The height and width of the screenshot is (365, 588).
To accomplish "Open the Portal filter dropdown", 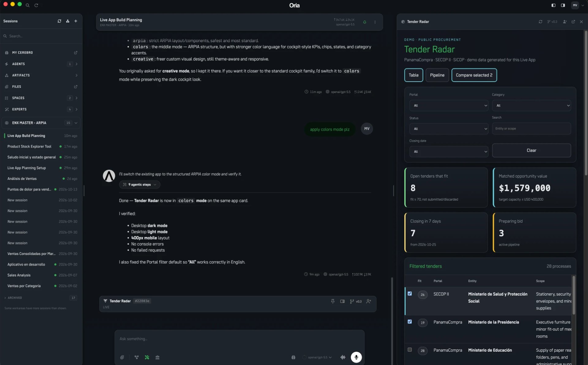I will 449,106.
